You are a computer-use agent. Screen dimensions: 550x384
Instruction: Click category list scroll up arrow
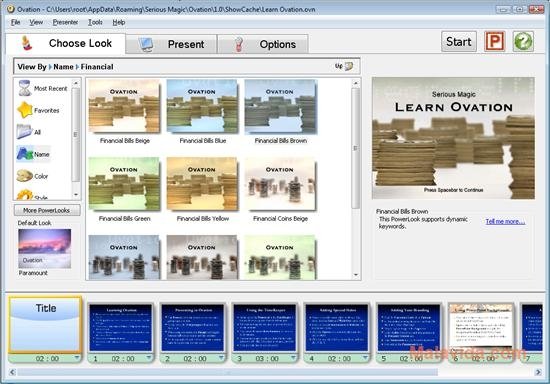coord(76,83)
